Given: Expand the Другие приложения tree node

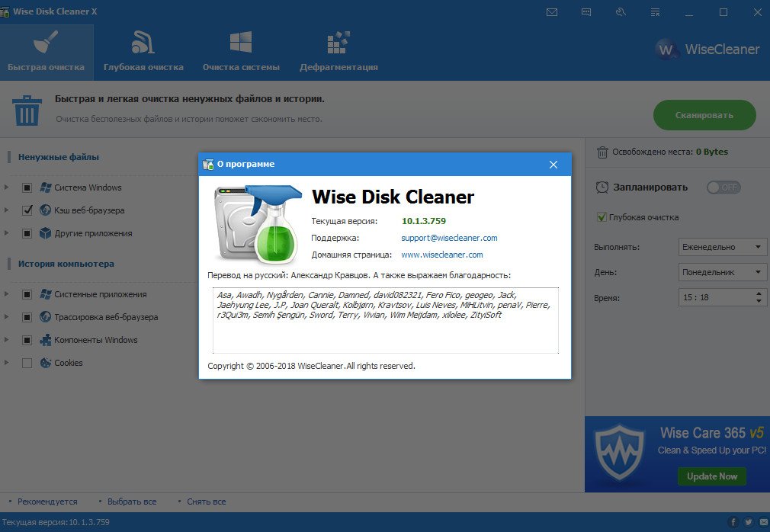Looking at the screenshot, I should (x=6, y=233).
